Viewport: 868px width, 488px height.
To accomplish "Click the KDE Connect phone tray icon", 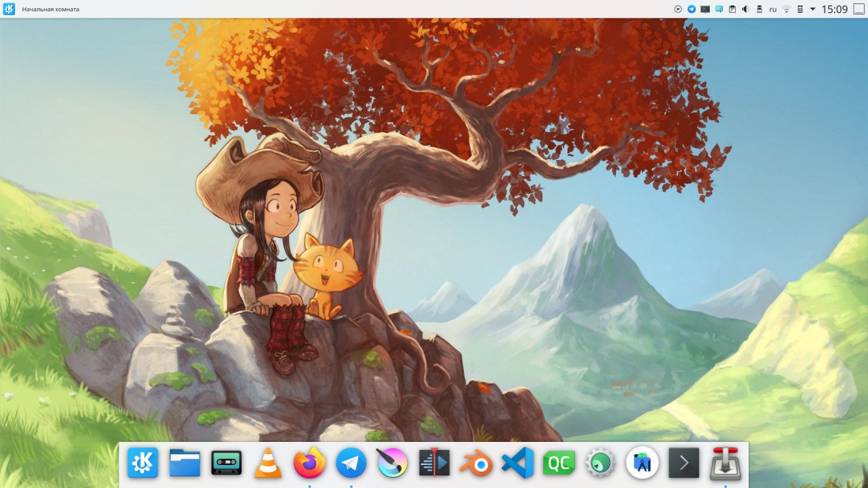I will pyautogui.click(x=800, y=9).
